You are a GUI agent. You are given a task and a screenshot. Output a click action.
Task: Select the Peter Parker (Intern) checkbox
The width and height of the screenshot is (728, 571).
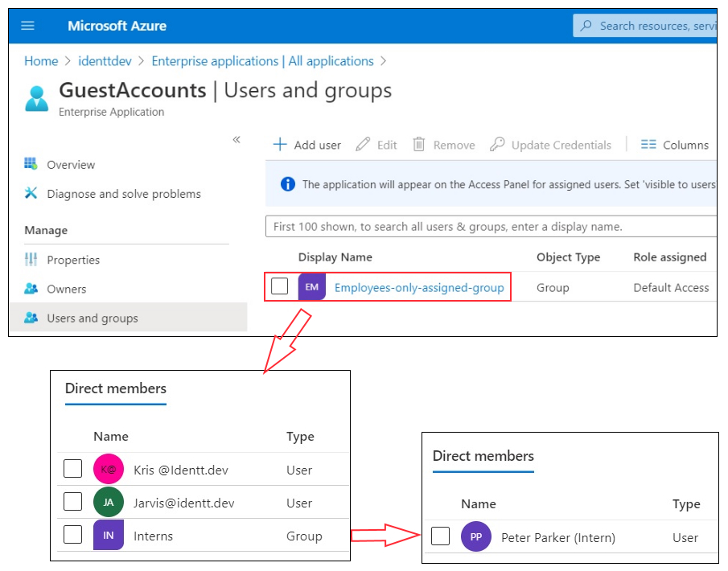click(x=440, y=536)
